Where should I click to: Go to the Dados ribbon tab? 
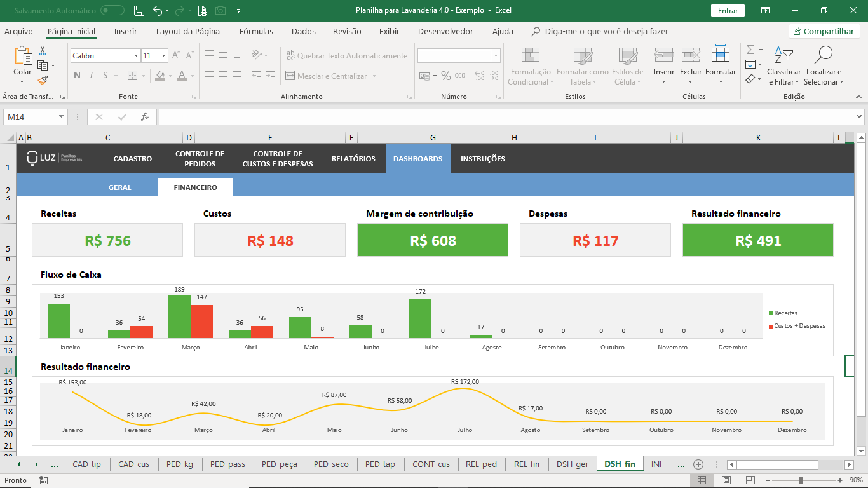pyautogui.click(x=304, y=31)
